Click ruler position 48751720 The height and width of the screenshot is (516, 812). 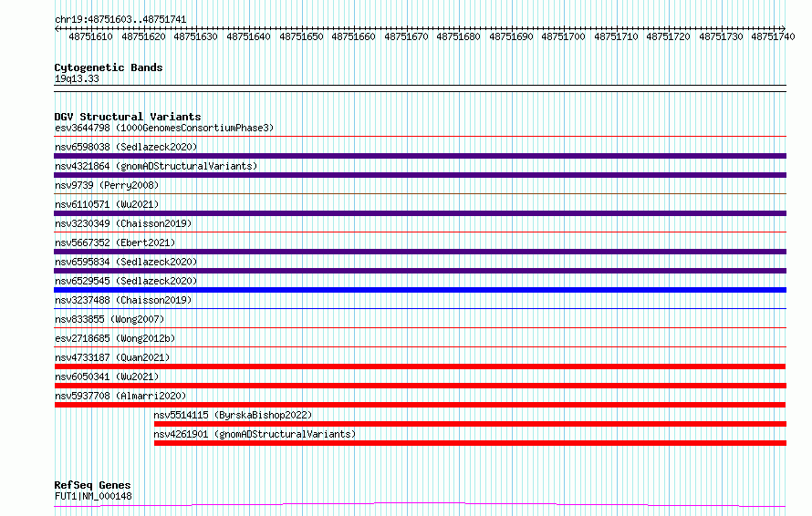(x=669, y=36)
